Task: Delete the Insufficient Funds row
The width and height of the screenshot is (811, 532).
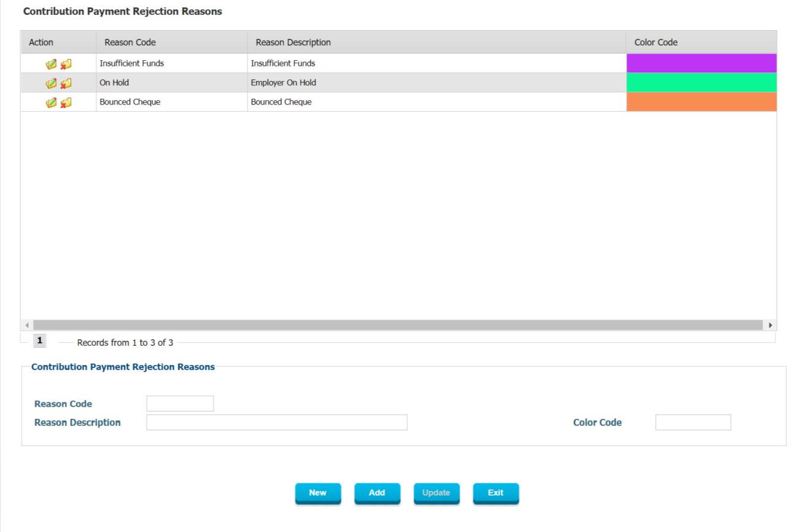Action: [66, 64]
